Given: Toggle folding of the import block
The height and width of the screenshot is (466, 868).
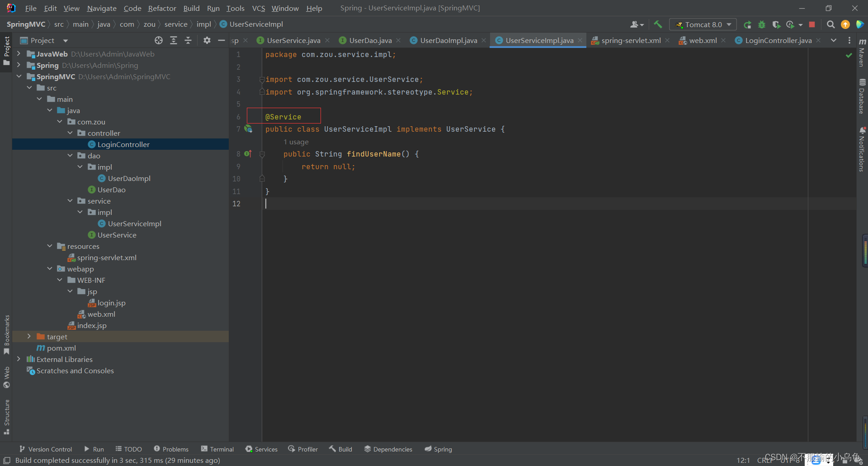Looking at the screenshot, I should pos(262,80).
